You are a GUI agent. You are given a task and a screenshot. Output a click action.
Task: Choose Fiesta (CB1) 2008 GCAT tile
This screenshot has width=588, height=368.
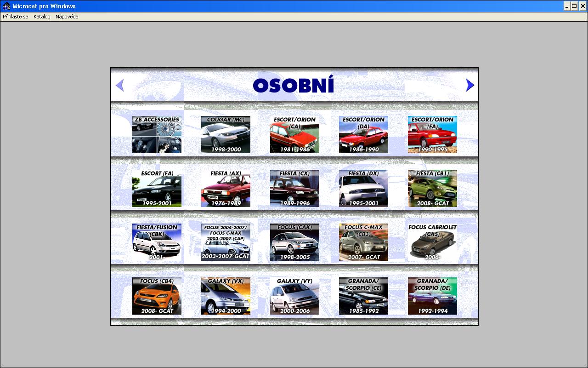click(432, 189)
